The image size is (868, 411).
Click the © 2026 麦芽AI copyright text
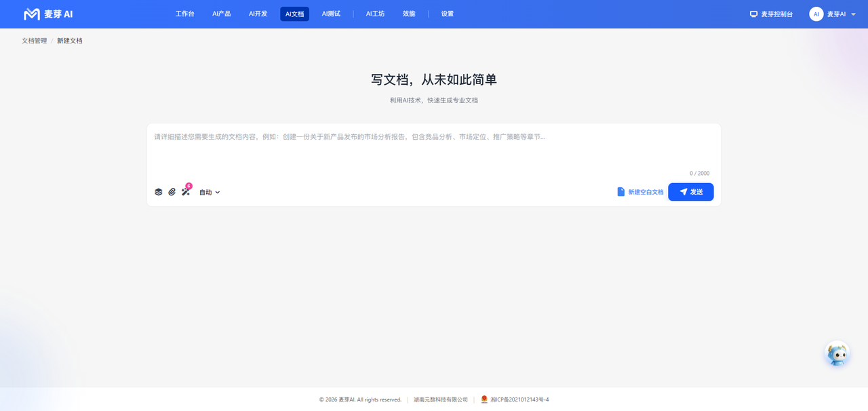(360, 399)
